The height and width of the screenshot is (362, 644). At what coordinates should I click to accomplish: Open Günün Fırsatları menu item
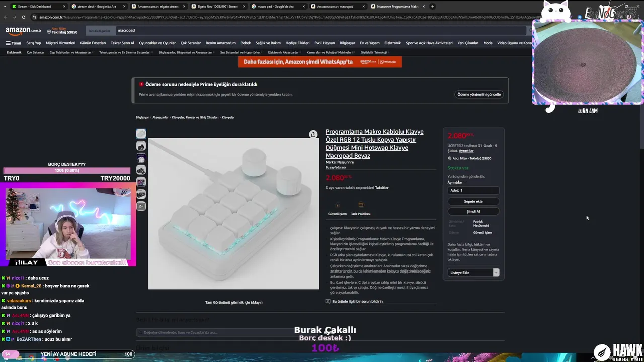[93, 43]
